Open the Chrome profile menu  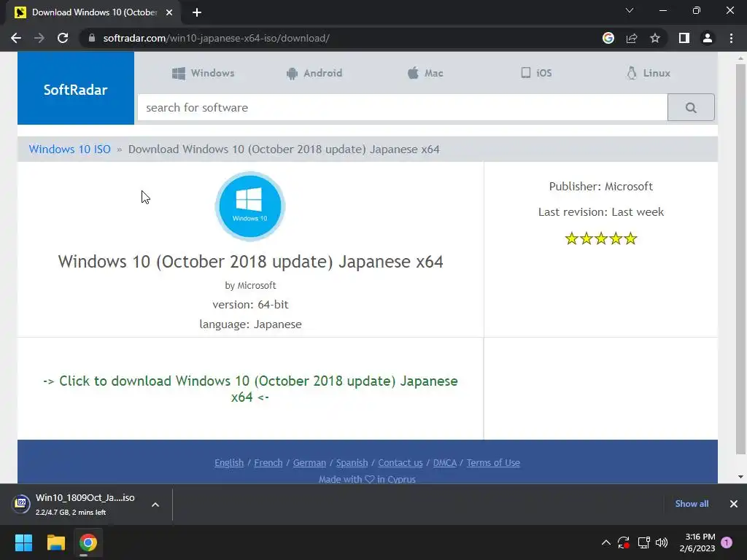708,38
